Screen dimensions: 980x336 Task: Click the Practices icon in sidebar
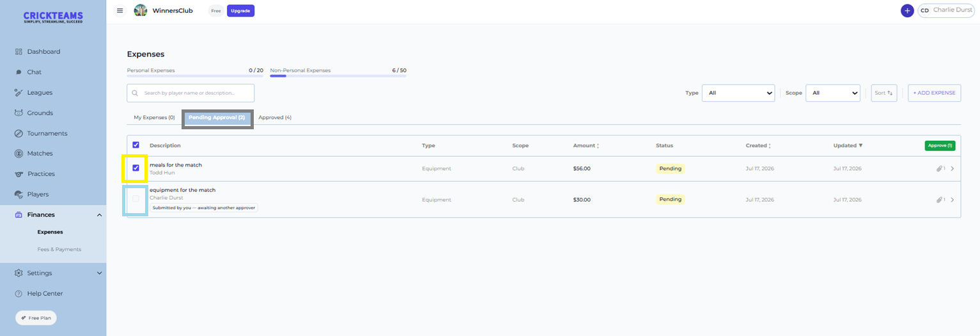[x=19, y=174]
